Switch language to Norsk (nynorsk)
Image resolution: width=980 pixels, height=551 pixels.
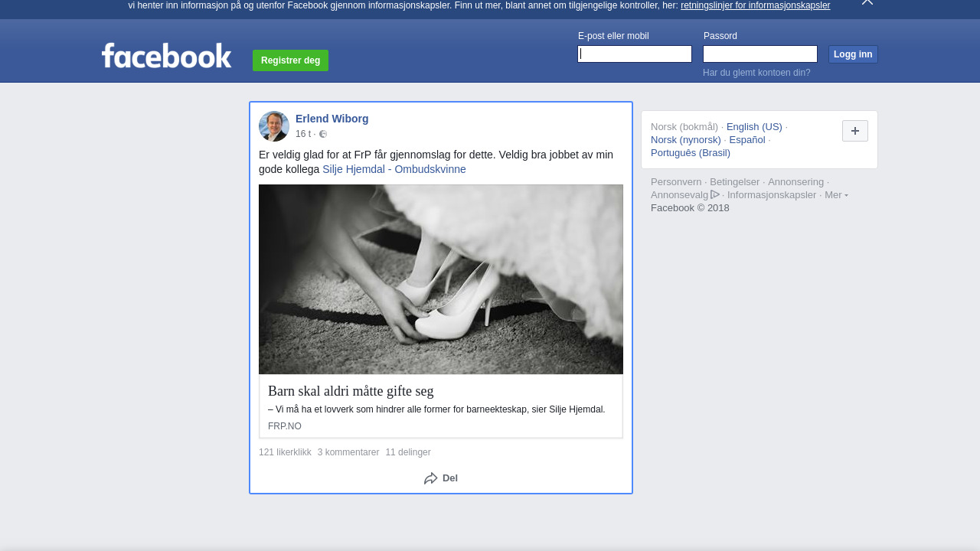click(x=686, y=140)
